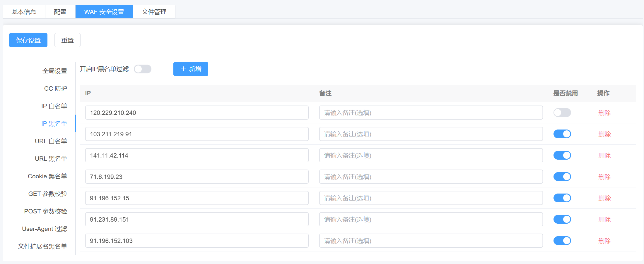Click the 重置 button
This screenshot has width=644, height=264.
click(x=67, y=40)
